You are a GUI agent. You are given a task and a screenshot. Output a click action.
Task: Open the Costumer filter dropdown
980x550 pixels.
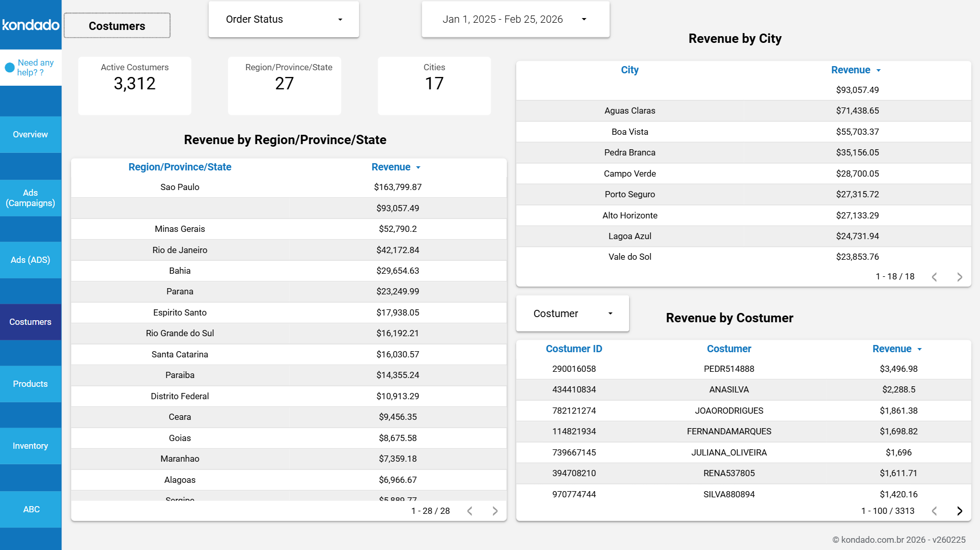[572, 313]
